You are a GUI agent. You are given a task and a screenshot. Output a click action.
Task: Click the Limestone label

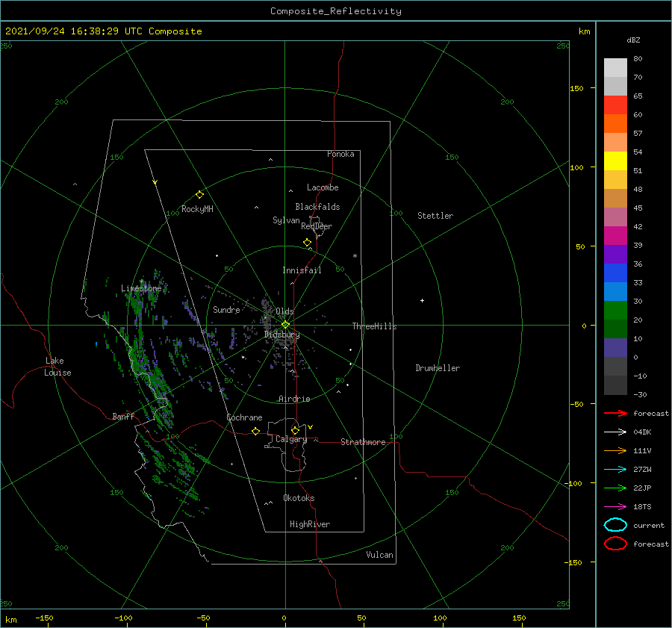point(141,288)
